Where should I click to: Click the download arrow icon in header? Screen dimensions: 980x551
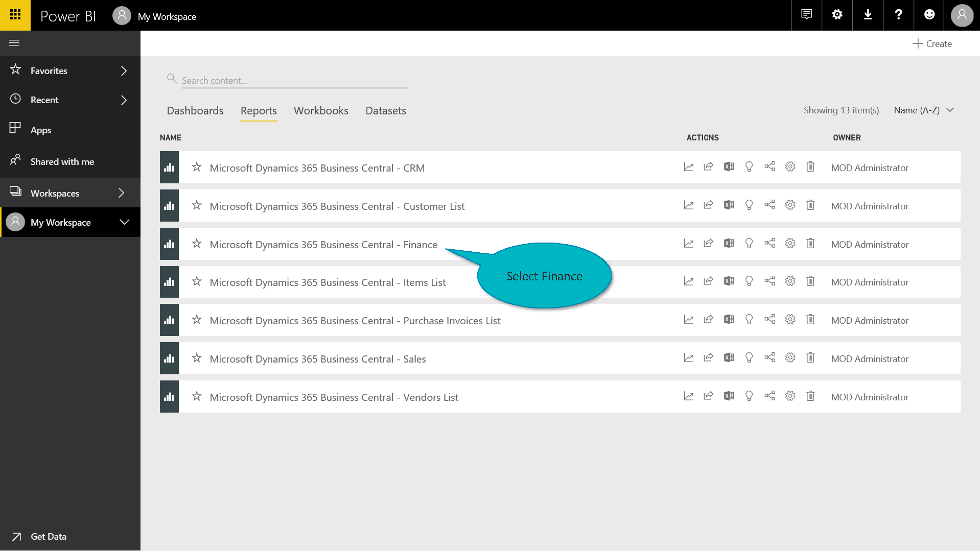coord(868,15)
